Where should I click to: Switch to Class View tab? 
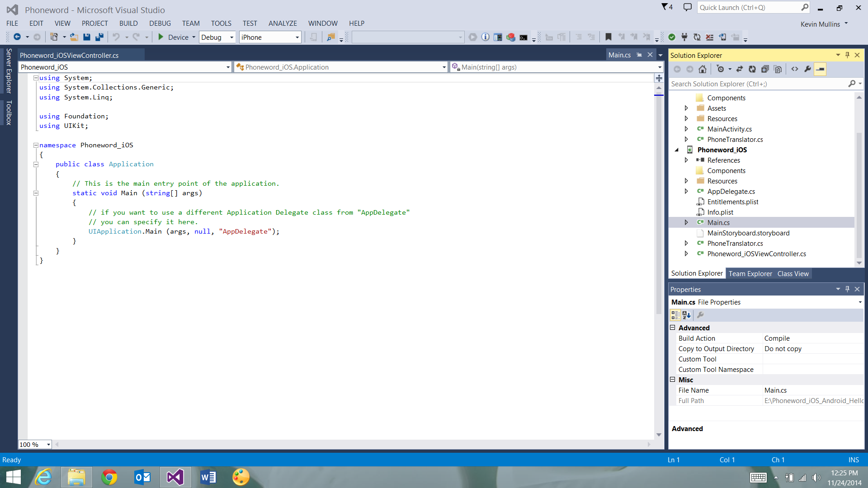793,273
